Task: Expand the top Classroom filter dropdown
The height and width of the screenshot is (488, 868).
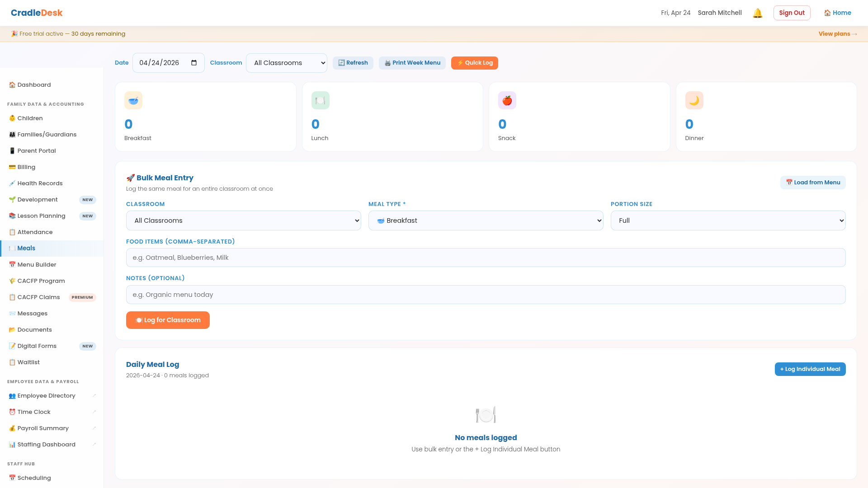Action: tap(287, 63)
